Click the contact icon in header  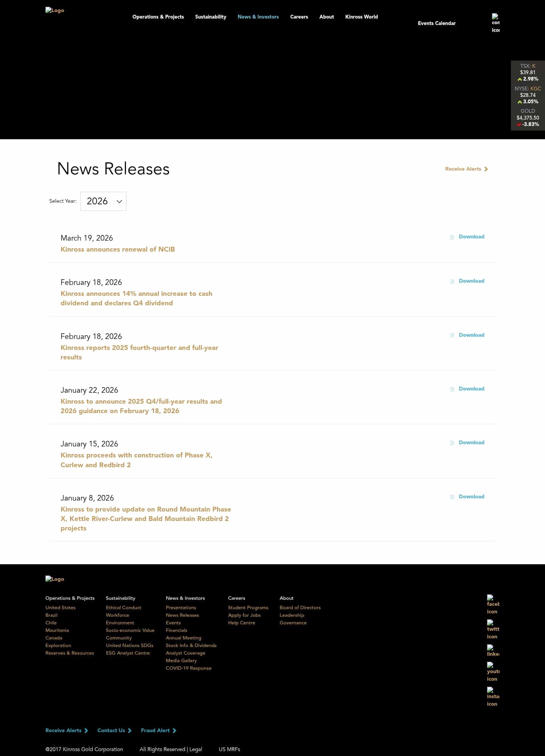coord(495,23)
